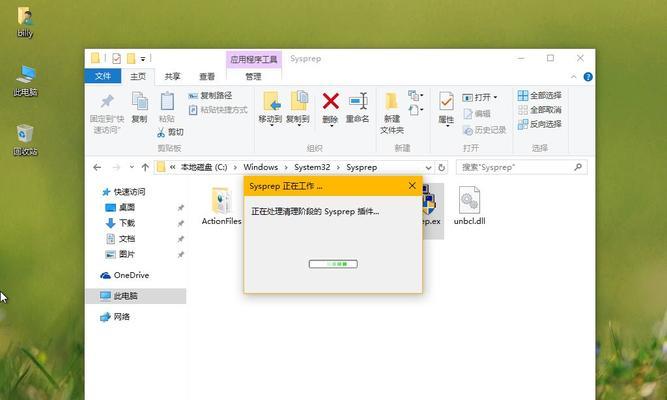Click the Forward navigation arrow
Viewport: 667px width, 400px height.
[116, 167]
